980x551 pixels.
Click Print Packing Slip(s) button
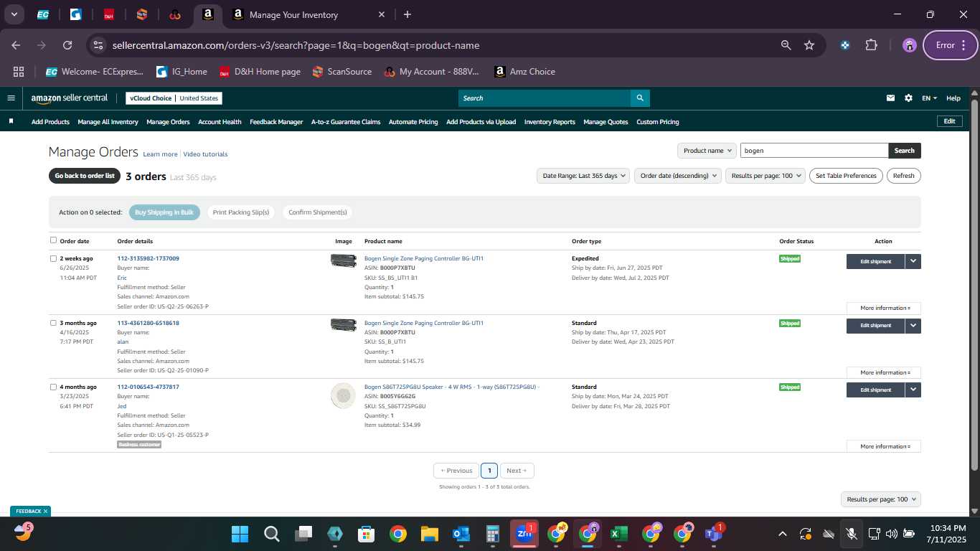click(241, 212)
